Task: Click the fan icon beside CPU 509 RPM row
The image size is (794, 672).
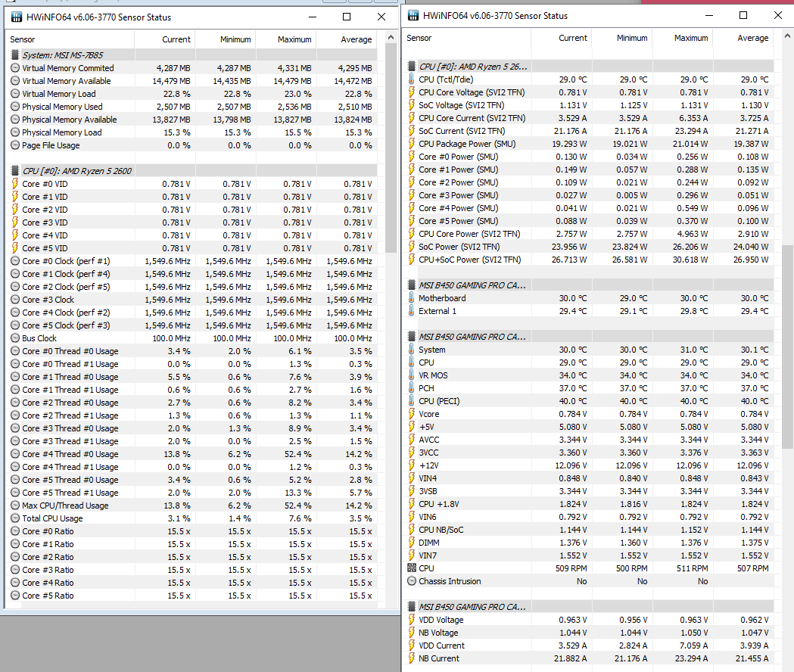Action: tap(412, 568)
